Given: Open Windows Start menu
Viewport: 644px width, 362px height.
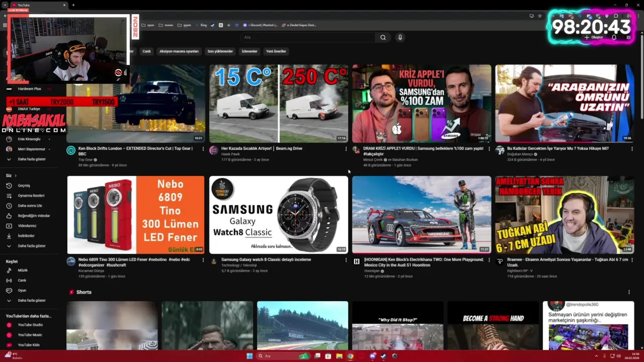Looking at the screenshot, I should 250,356.
